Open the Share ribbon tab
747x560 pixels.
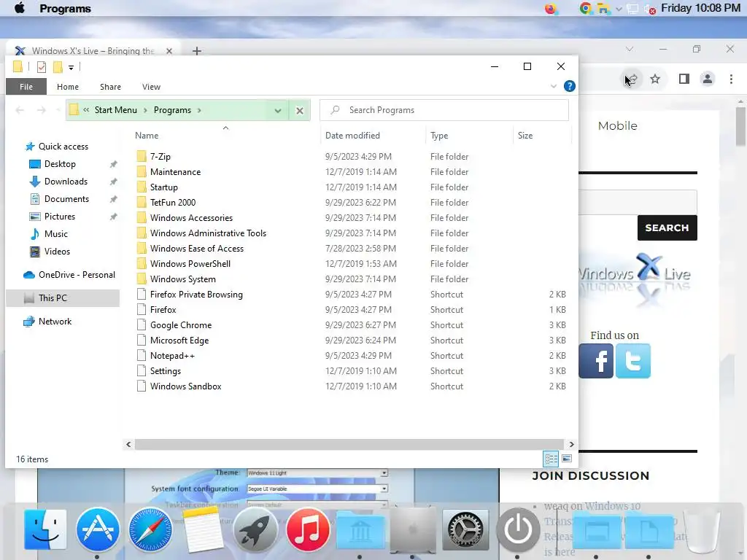coord(111,87)
